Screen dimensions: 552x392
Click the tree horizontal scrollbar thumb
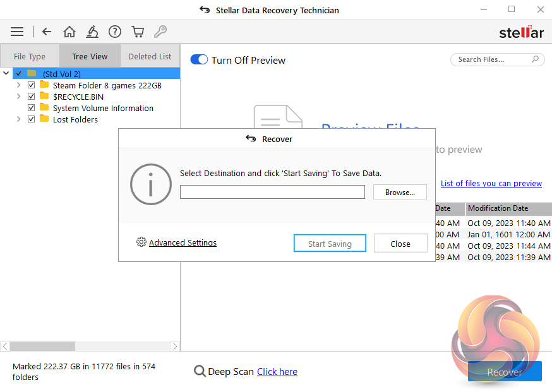point(42,347)
